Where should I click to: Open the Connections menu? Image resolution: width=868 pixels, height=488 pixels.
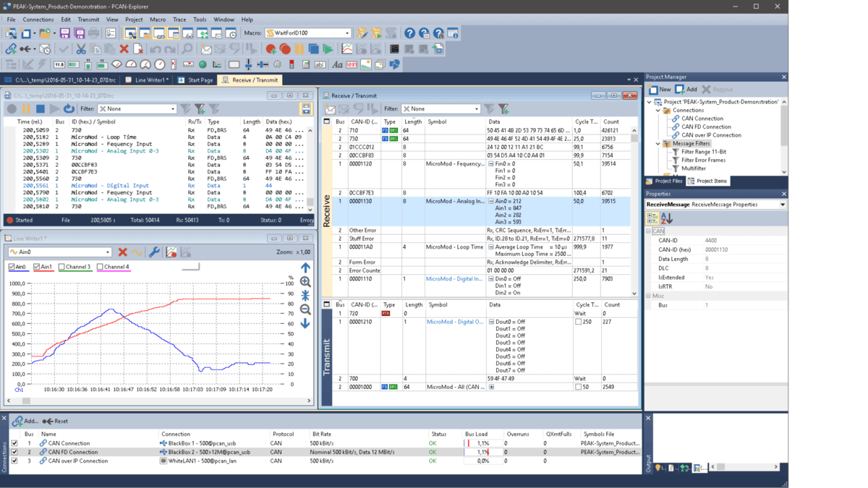pyautogui.click(x=38, y=20)
